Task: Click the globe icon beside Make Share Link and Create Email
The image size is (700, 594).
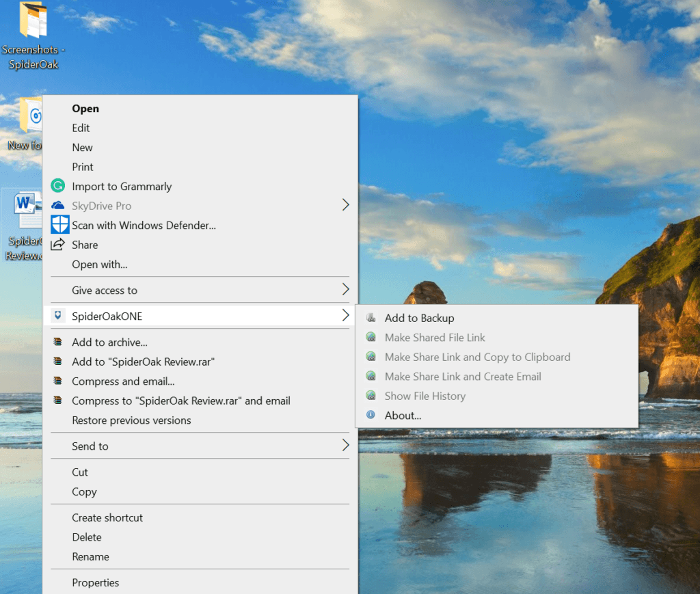Action: pyautogui.click(x=371, y=376)
